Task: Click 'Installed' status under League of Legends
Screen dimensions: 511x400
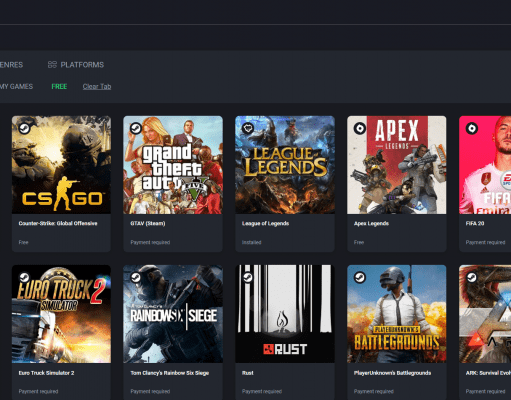Action: coord(252,242)
